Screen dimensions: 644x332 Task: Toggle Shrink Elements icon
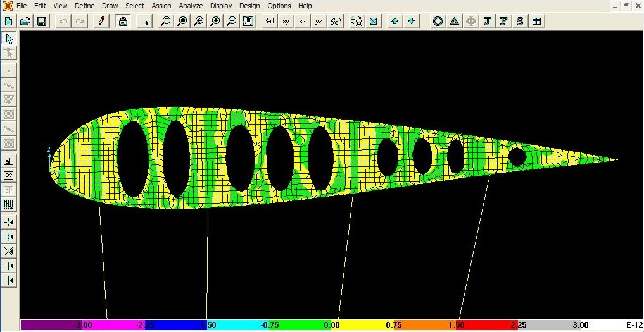[x=357, y=21]
